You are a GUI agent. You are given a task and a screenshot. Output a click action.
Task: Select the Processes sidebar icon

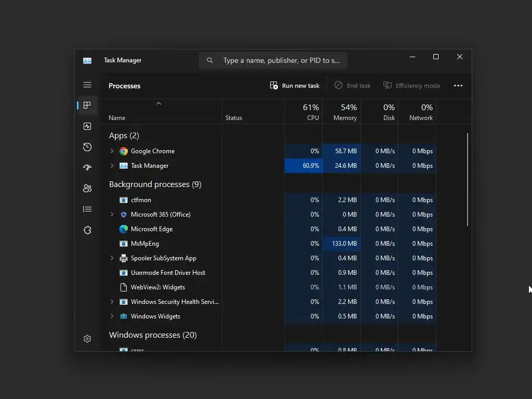point(87,105)
